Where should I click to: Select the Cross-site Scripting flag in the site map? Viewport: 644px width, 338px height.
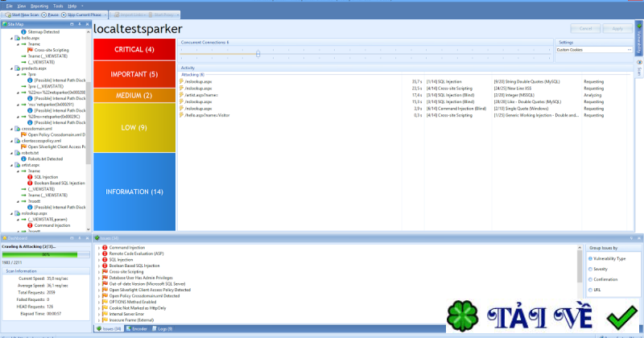pos(30,50)
